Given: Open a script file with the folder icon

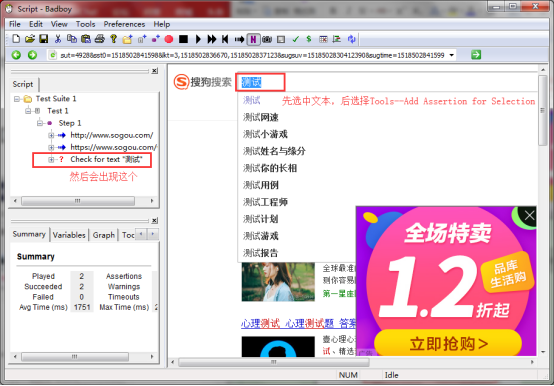Looking at the screenshot, I should coord(30,39).
